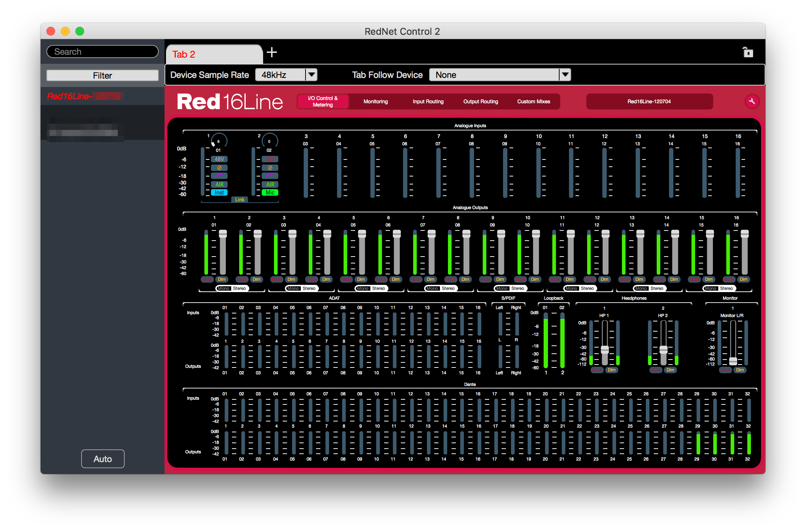Link analogue inputs 1 and 2
The width and height of the screenshot is (806, 532).
click(x=240, y=200)
